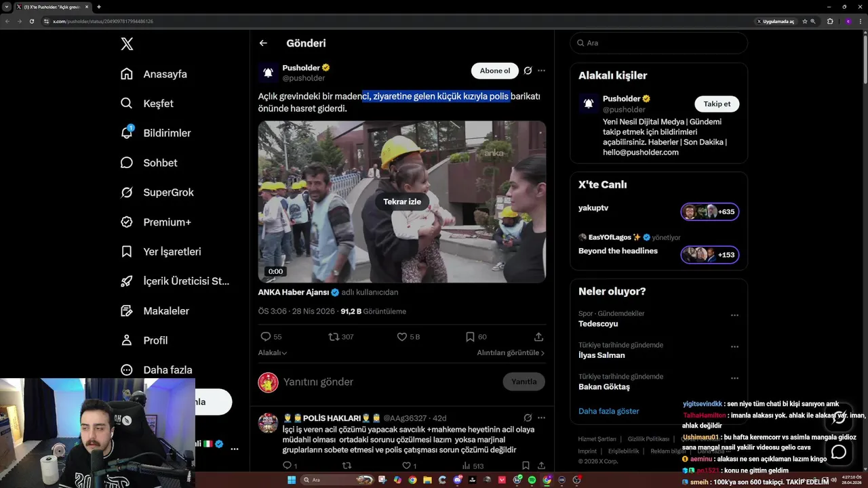
Task: Open SuperGrok from the sidebar
Action: (x=157, y=192)
